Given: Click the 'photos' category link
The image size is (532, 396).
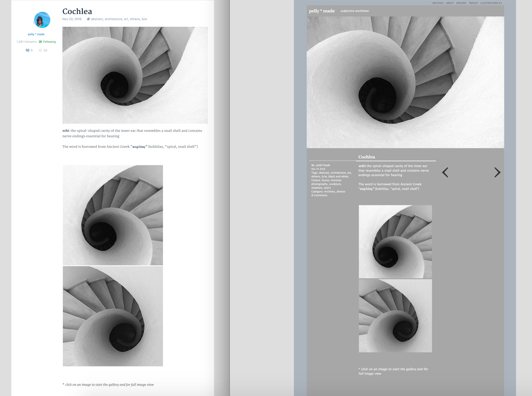Looking at the screenshot, I should [x=341, y=192].
